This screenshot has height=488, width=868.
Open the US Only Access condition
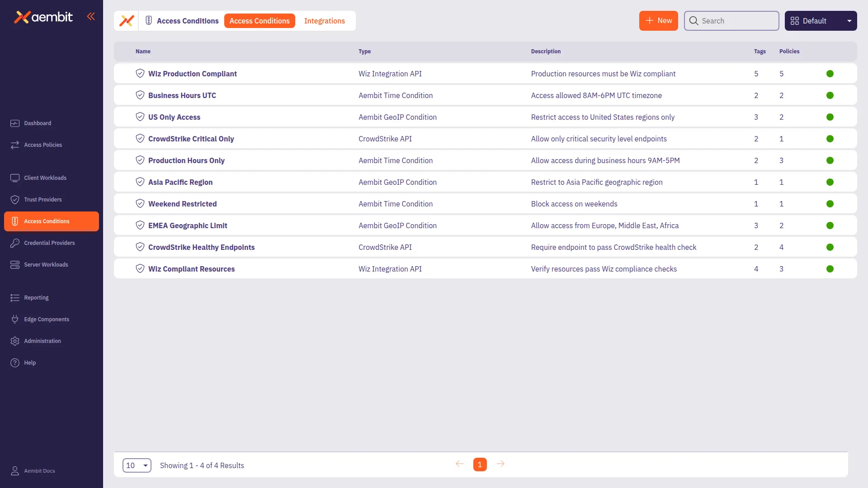[174, 117]
